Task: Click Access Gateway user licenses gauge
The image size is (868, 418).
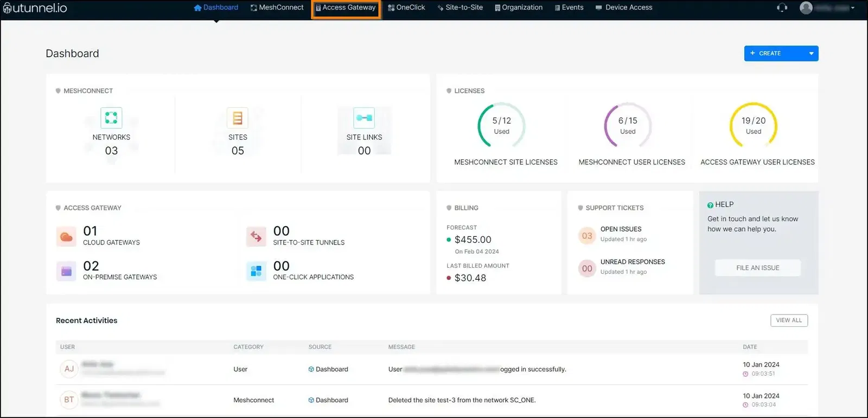Action: 754,125
